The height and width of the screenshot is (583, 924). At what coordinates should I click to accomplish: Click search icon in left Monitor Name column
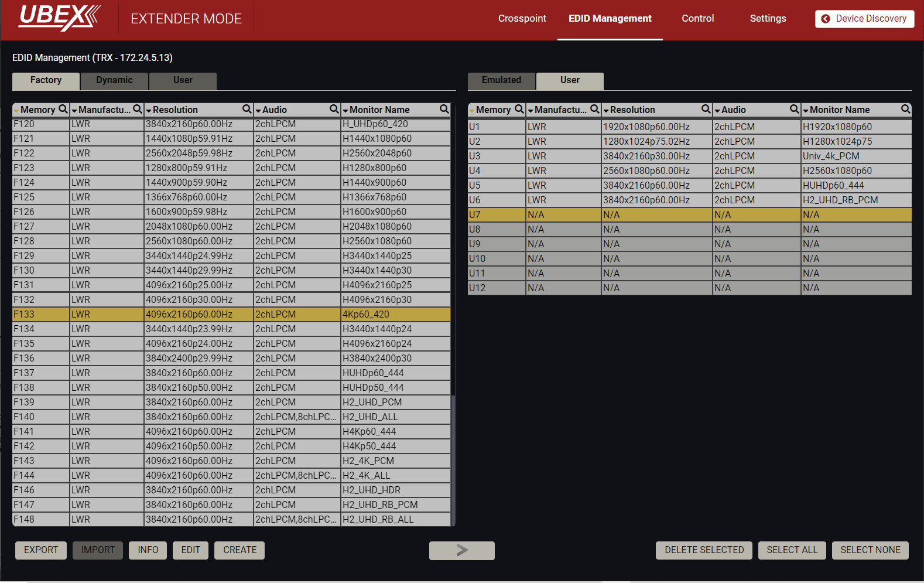pos(444,109)
